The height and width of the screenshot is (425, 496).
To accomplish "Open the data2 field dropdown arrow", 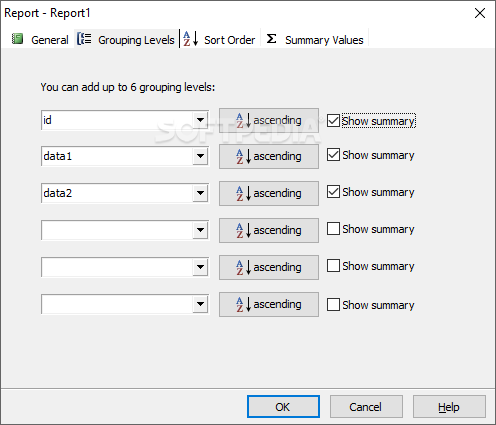I will tap(200, 193).
